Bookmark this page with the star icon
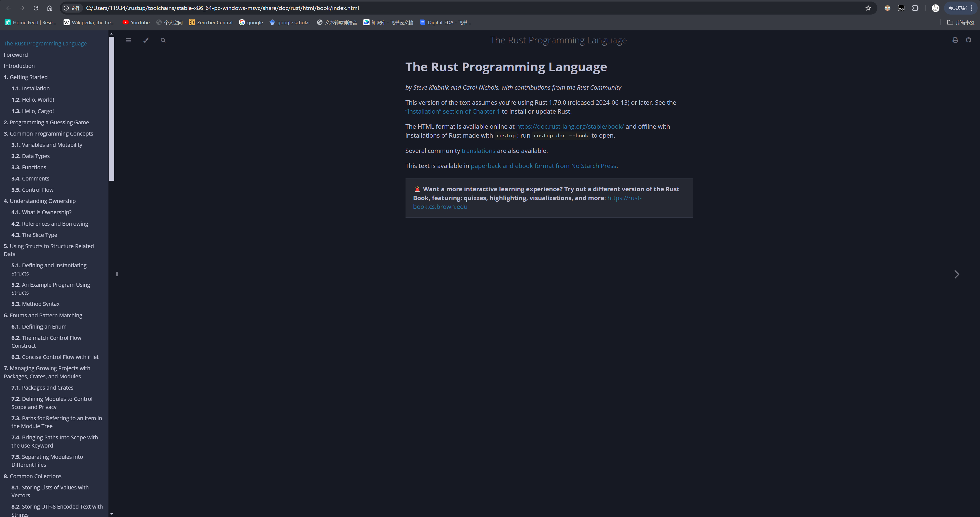980x517 pixels. 868,8
